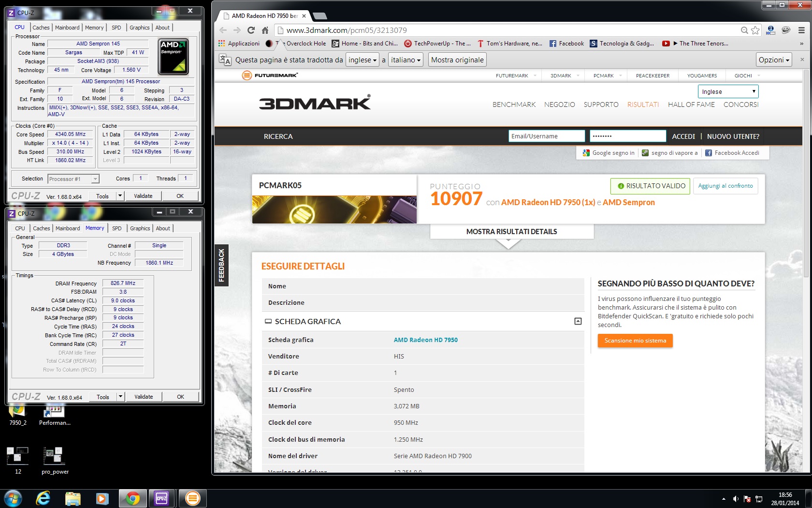Click NUOVO UTENTE? link
The height and width of the screenshot is (508, 812).
[733, 136]
